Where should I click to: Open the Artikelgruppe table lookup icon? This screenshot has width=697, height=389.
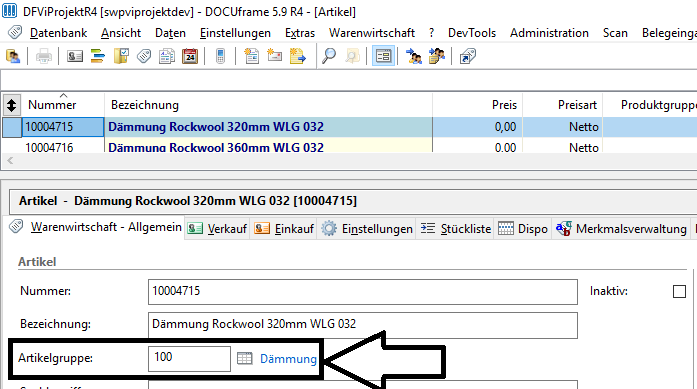pyautogui.click(x=244, y=358)
